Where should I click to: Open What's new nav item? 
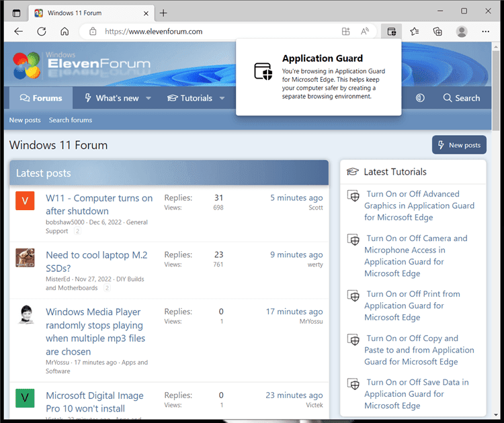click(x=112, y=98)
